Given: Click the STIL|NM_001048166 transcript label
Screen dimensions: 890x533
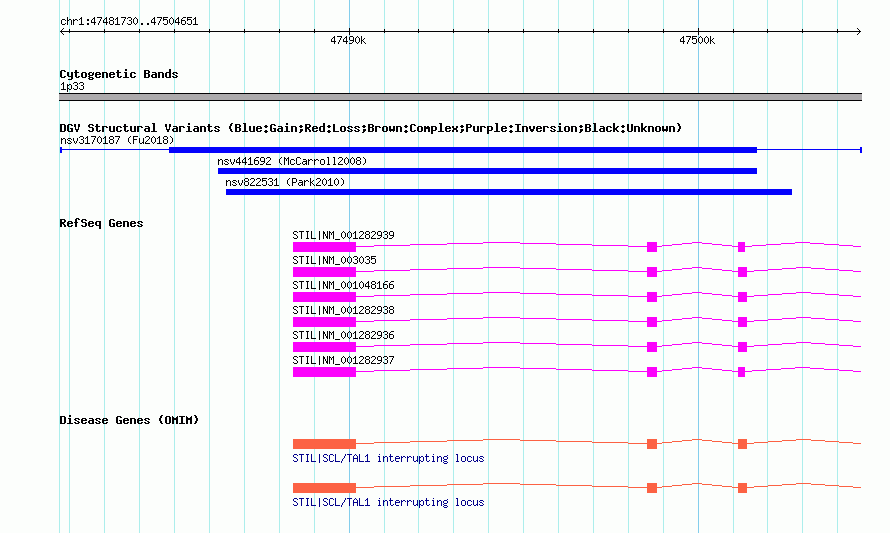Looking at the screenshot, I should [343, 285].
